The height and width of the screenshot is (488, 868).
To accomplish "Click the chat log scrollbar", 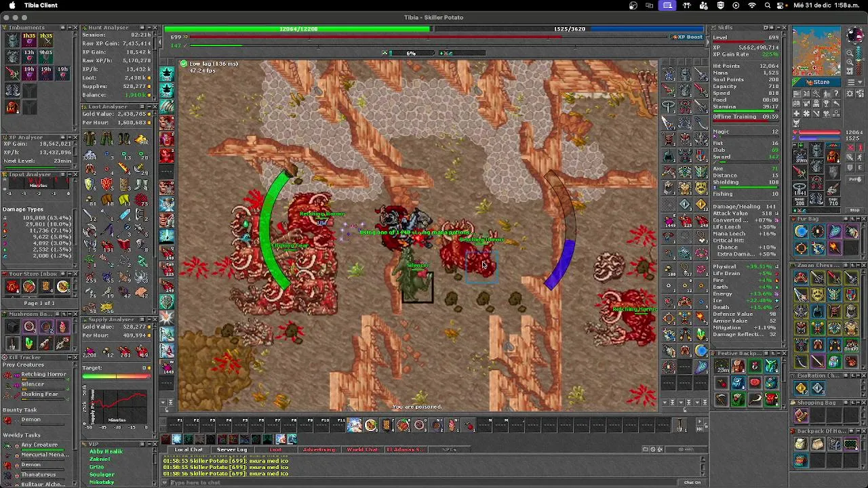I will click(x=703, y=466).
